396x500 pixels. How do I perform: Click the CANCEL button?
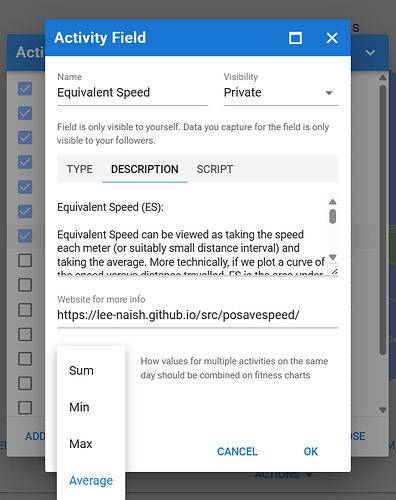tap(237, 451)
